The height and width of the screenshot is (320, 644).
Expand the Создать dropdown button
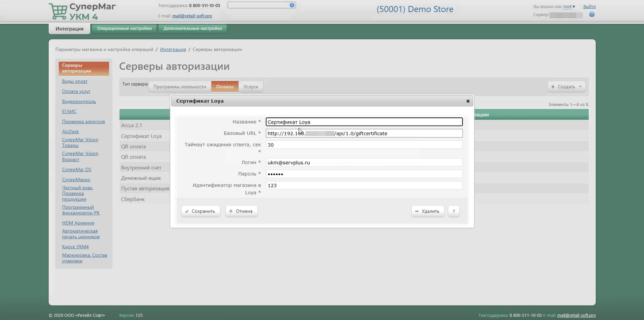[566, 87]
